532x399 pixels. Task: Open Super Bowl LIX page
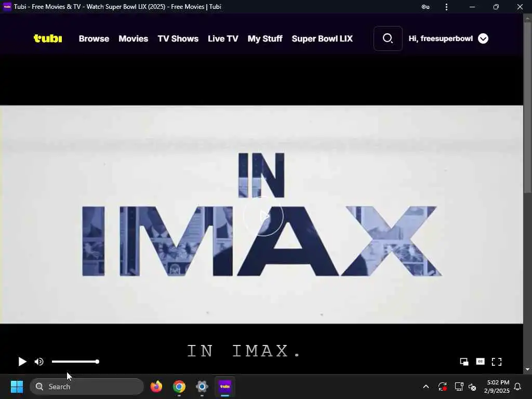(x=322, y=38)
